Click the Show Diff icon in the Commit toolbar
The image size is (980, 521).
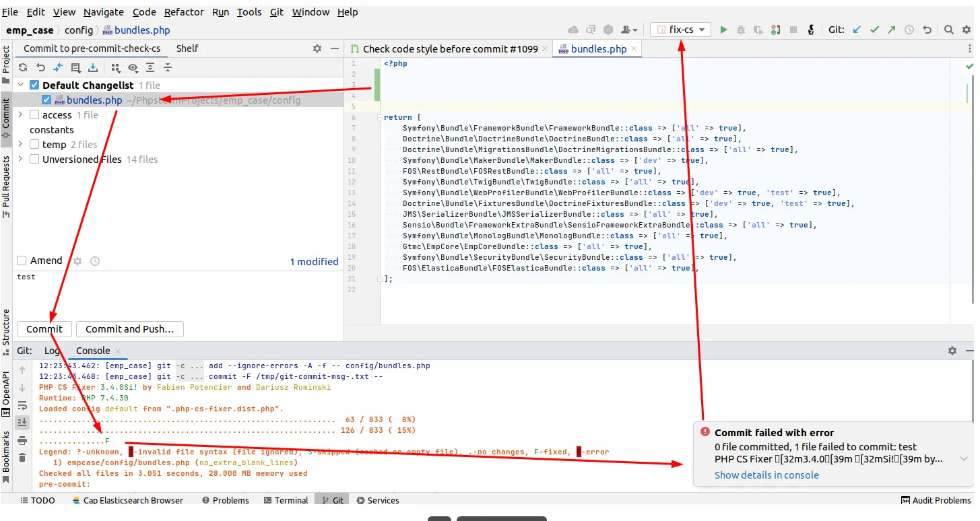[x=58, y=67]
